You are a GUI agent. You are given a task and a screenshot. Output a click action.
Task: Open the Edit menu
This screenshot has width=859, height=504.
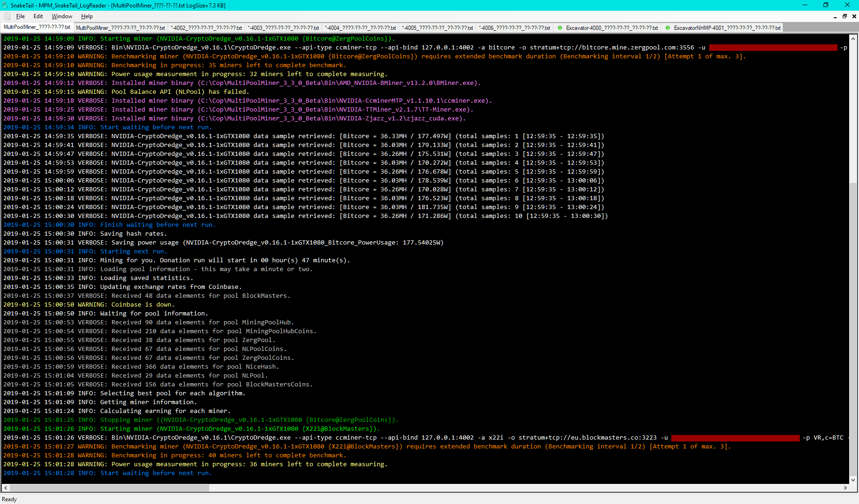coord(38,16)
